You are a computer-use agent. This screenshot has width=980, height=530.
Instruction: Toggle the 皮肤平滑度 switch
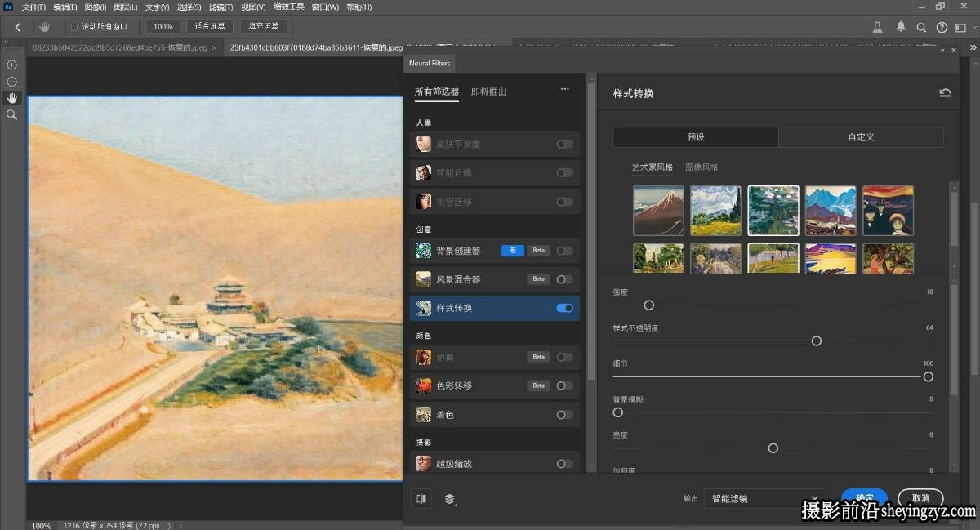[x=564, y=144]
